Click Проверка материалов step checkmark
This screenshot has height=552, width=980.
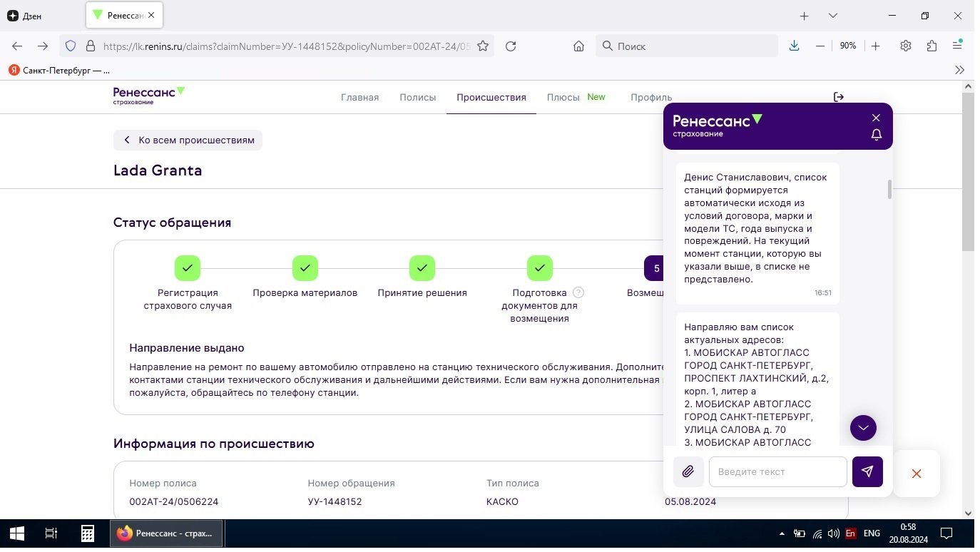click(305, 268)
